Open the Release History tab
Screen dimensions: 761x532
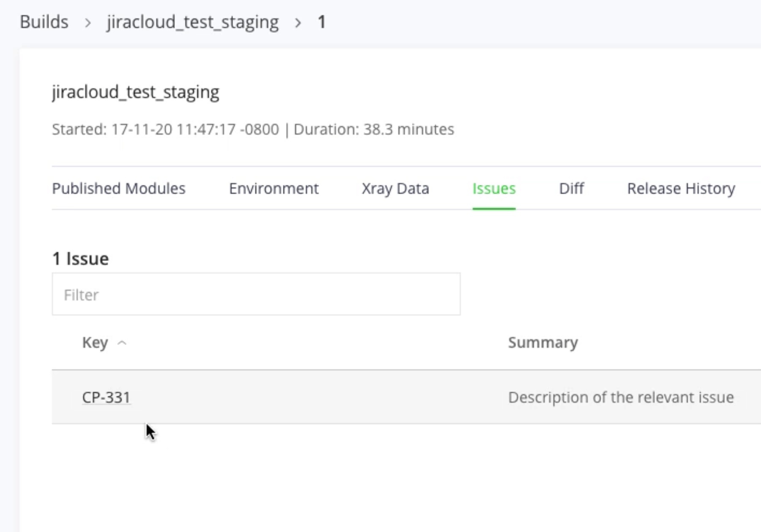[681, 189]
